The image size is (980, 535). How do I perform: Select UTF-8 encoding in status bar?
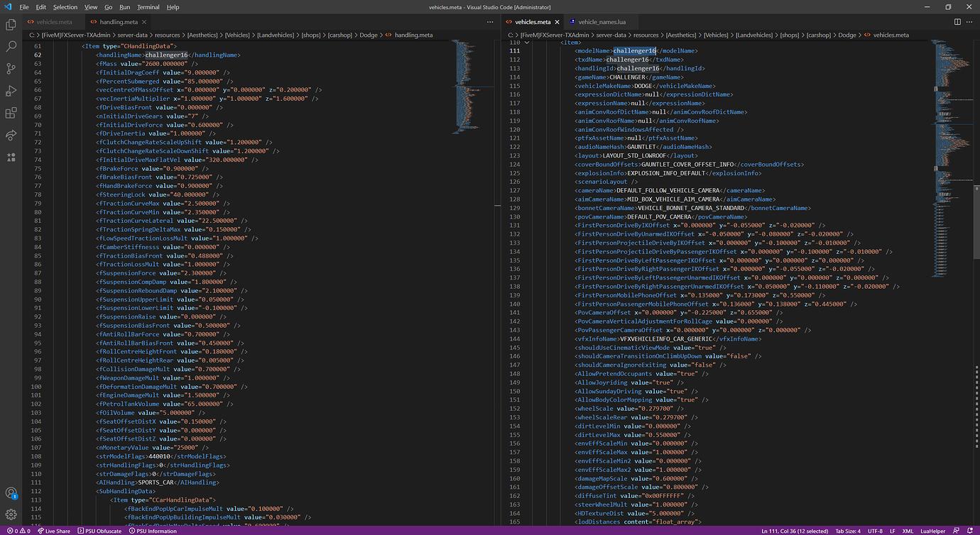(876, 531)
